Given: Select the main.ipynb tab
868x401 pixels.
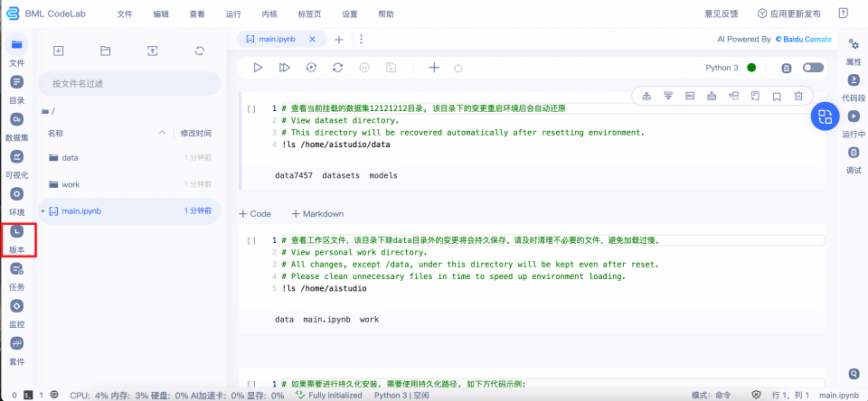Looking at the screenshot, I should tap(277, 40).
